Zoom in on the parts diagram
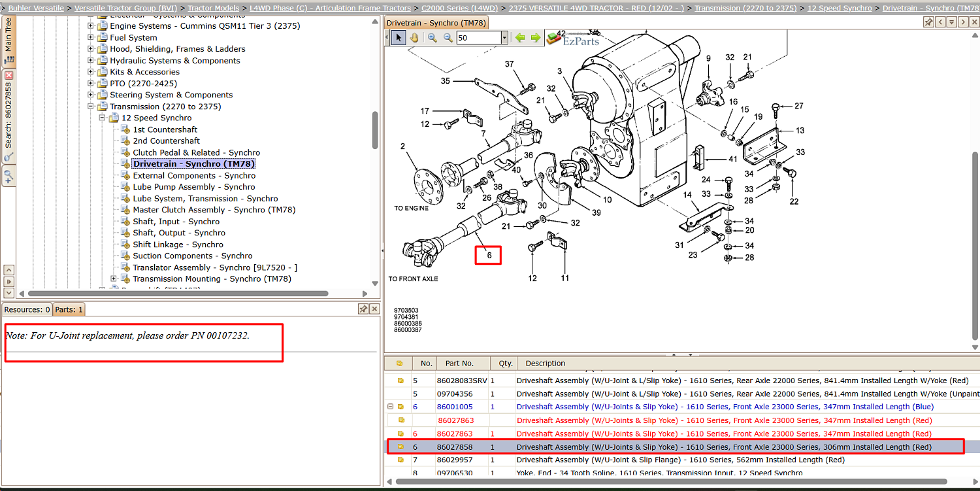 (433, 38)
